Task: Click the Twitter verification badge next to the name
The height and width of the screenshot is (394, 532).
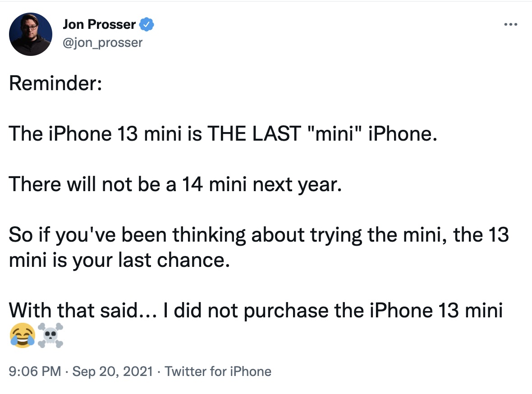Action: click(145, 25)
